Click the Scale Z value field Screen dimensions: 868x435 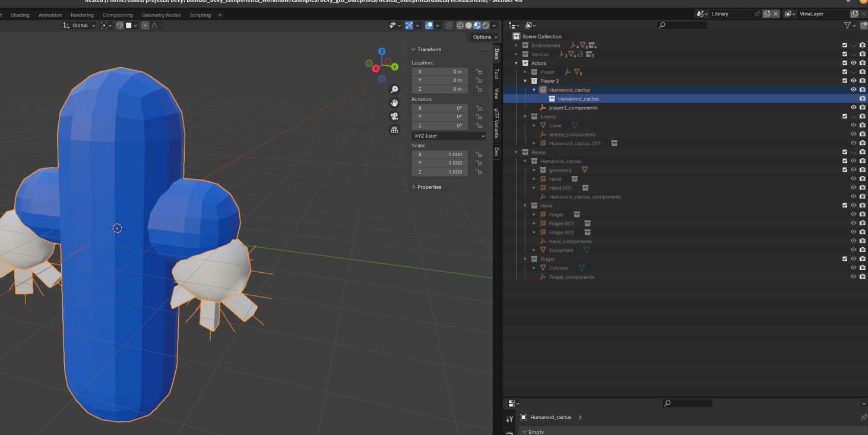point(439,172)
